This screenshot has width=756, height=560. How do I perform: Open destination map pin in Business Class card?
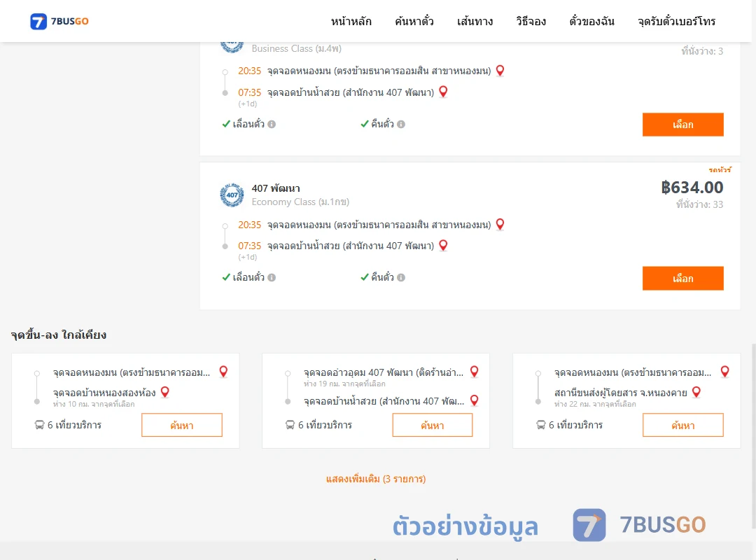coord(443,92)
